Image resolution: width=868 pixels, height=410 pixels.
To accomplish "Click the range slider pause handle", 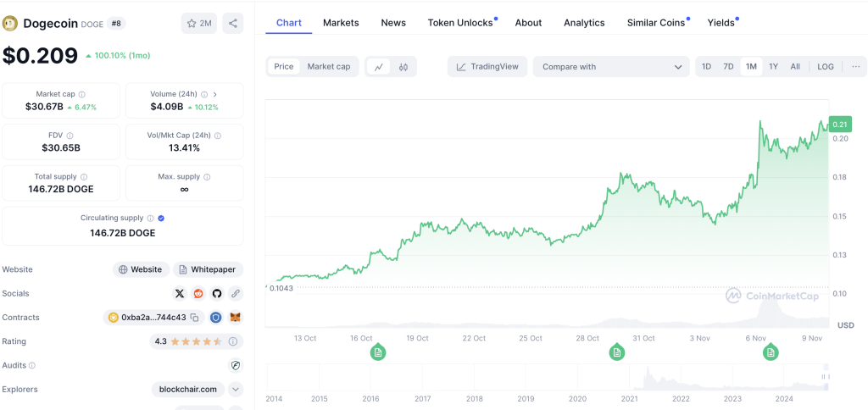I will click(825, 377).
